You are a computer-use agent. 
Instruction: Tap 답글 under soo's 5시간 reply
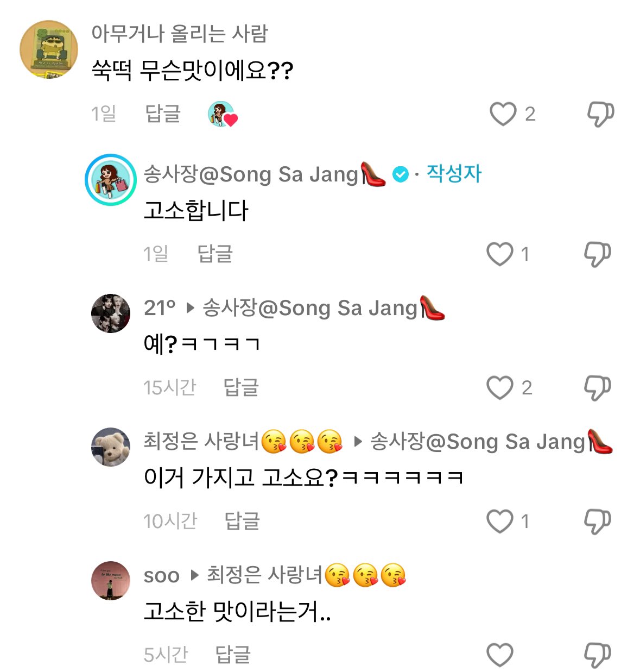click(x=233, y=655)
